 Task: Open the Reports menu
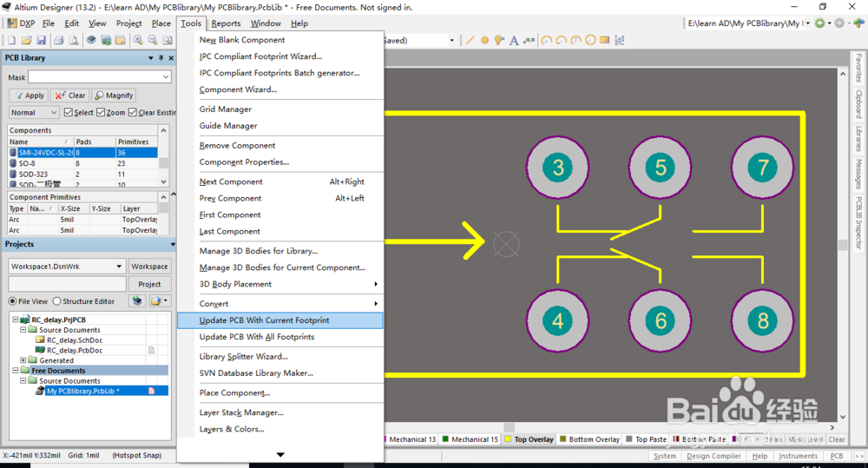coord(226,23)
